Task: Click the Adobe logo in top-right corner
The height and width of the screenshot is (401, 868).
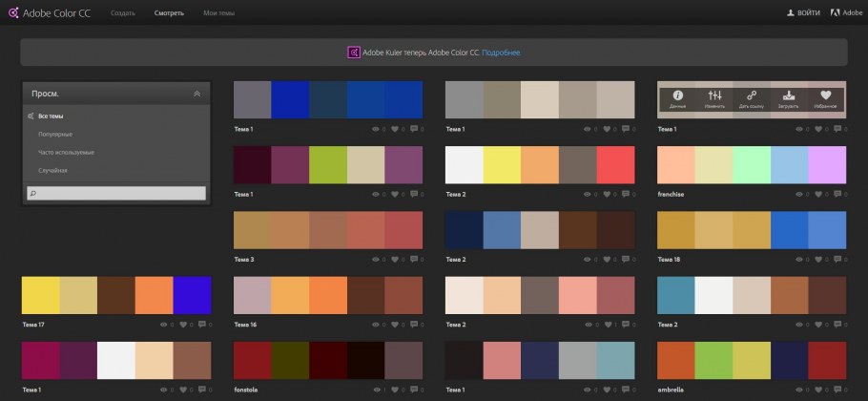Action: (x=836, y=13)
